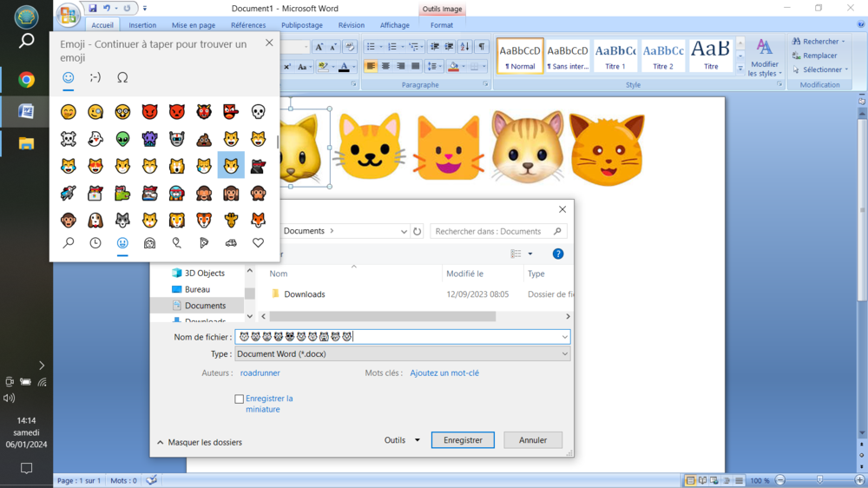Collapse folders with 'Masquer les dossiers'

pos(199,442)
